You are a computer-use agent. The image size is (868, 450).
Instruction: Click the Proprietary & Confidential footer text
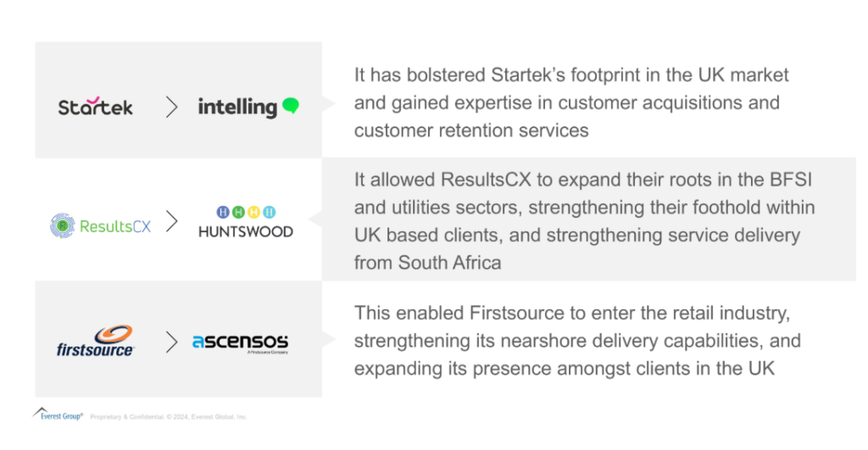[169, 417]
